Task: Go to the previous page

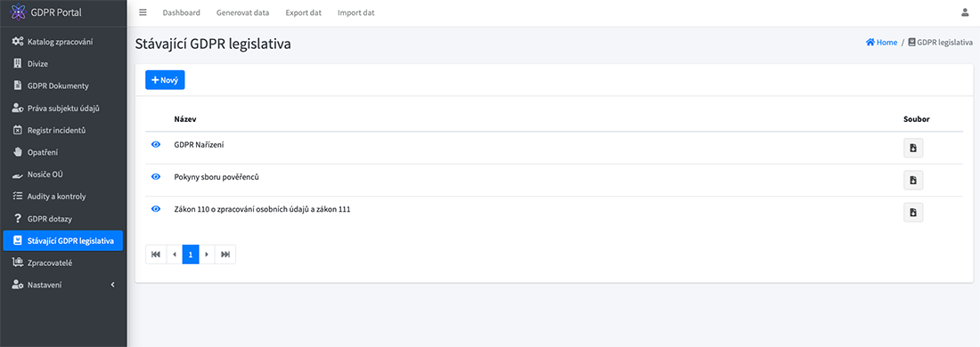Action: (175, 254)
